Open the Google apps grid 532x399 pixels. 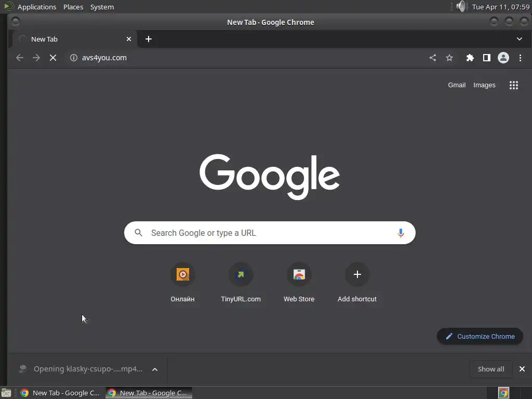tap(514, 85)
